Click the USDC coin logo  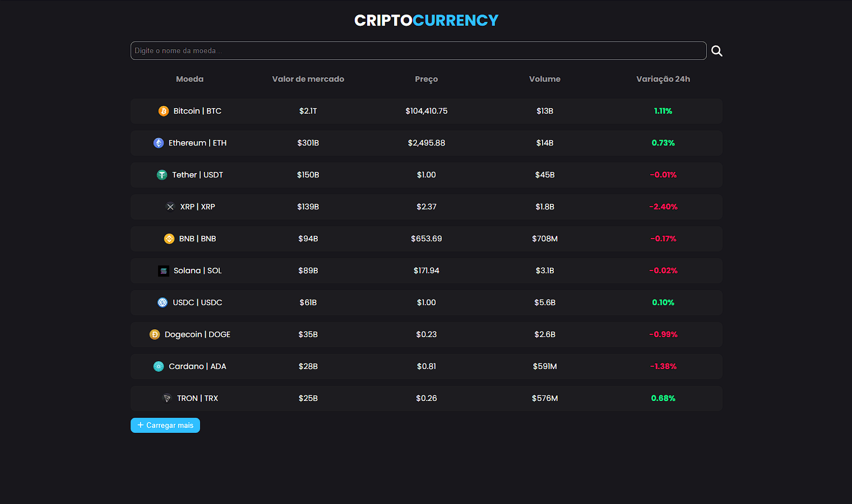point(163,302)
